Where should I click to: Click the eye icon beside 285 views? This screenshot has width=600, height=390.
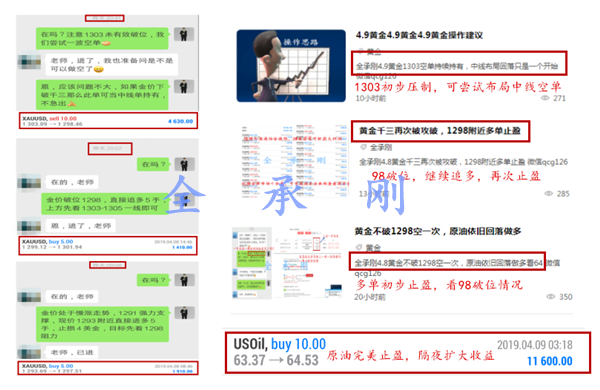[548, 194]
